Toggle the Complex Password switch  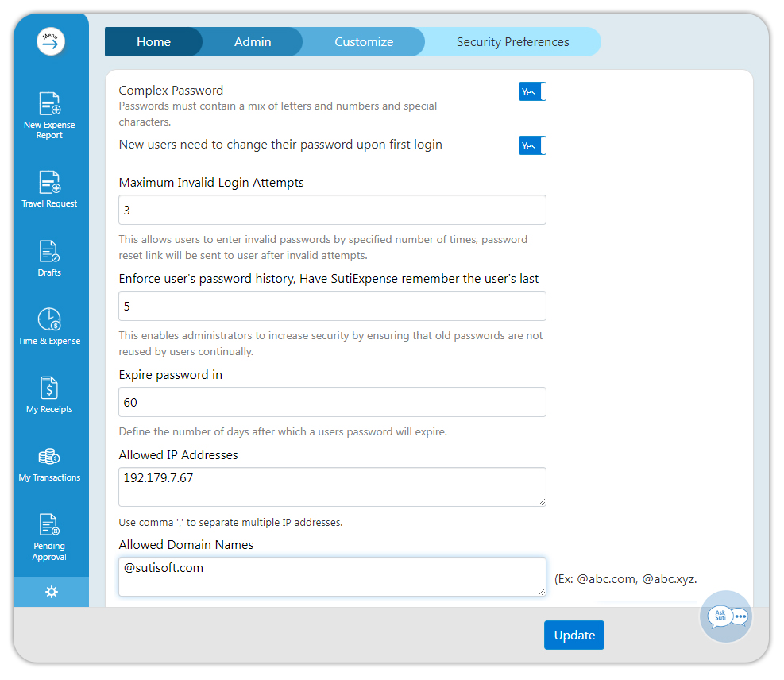coord(532,92)
